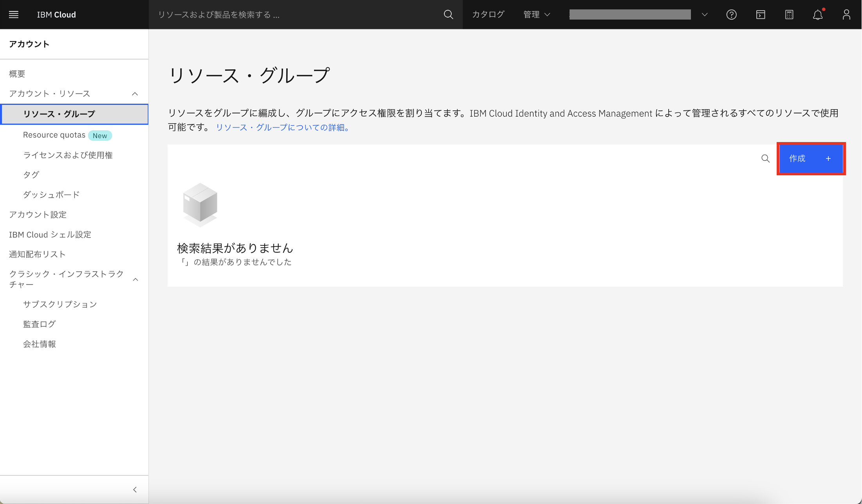The height and width of the screenshot is (504, 862).
Task: Select 監査ログ in sidebar
Action: [40, 324]
